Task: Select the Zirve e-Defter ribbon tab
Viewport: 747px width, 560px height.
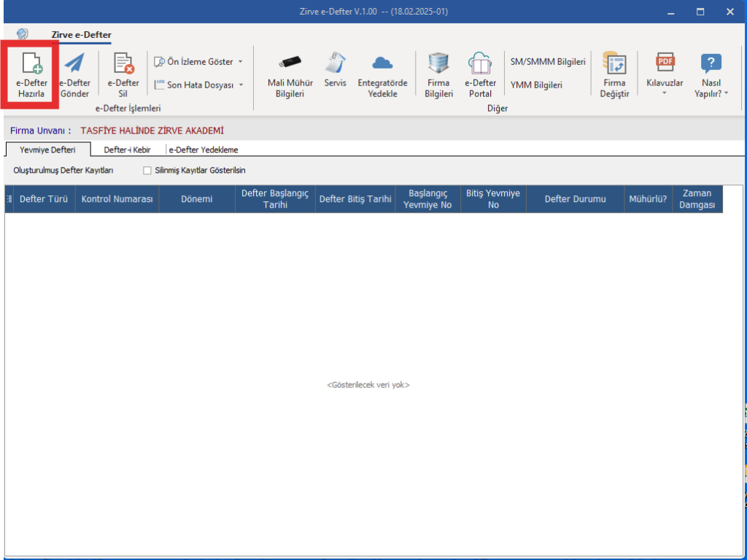Action: point(82,35)
